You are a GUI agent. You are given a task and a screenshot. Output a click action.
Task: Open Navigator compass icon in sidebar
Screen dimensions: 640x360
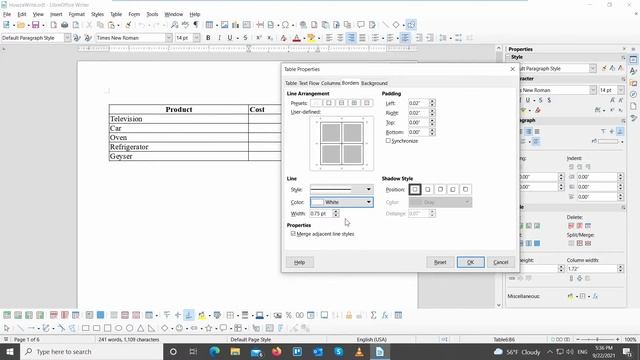click(633, 94)
